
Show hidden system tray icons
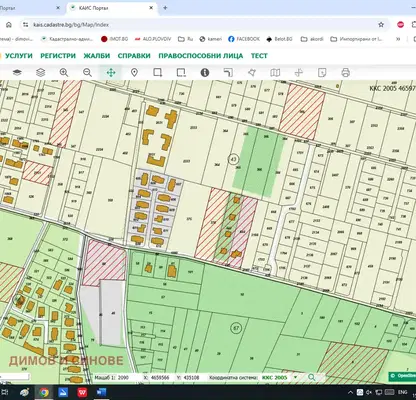pyautogui.click(x=350, y=392)
